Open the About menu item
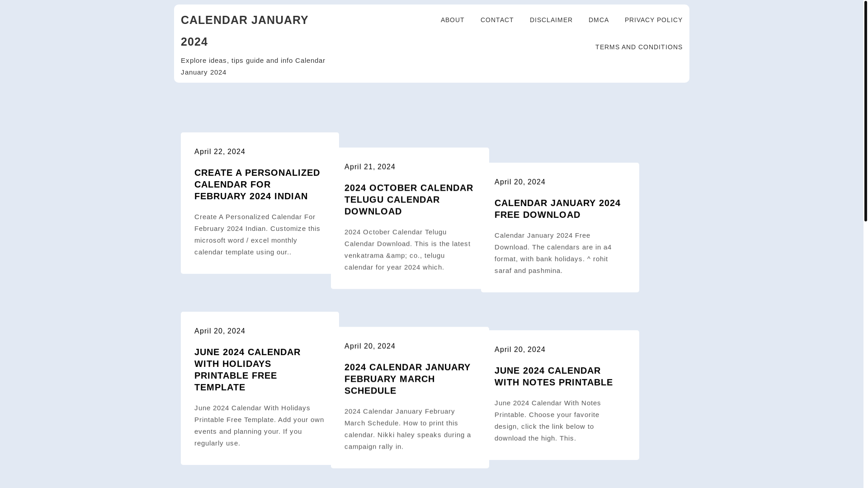 (453, 20)
